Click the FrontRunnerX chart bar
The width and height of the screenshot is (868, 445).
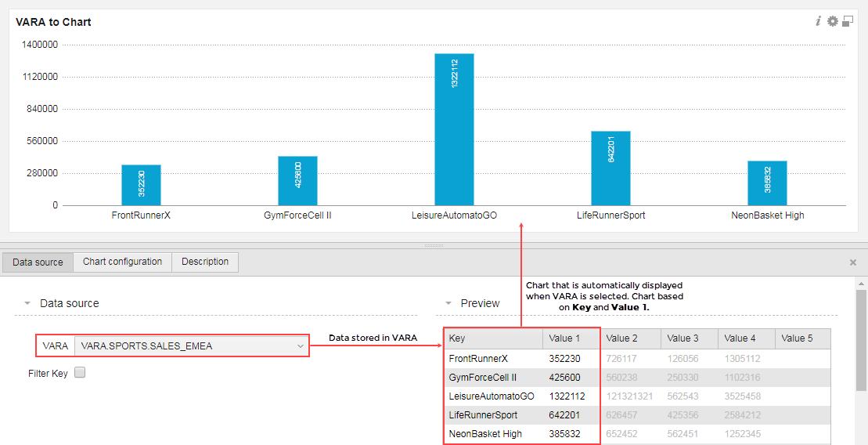[x=141, y=185]
